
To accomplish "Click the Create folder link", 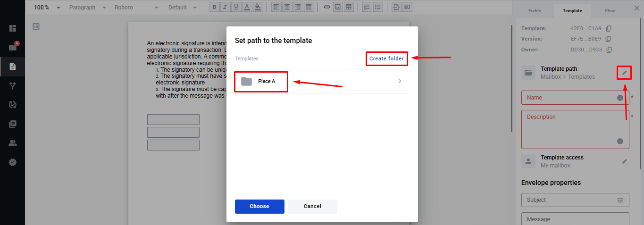I will [x=386, y=58].
